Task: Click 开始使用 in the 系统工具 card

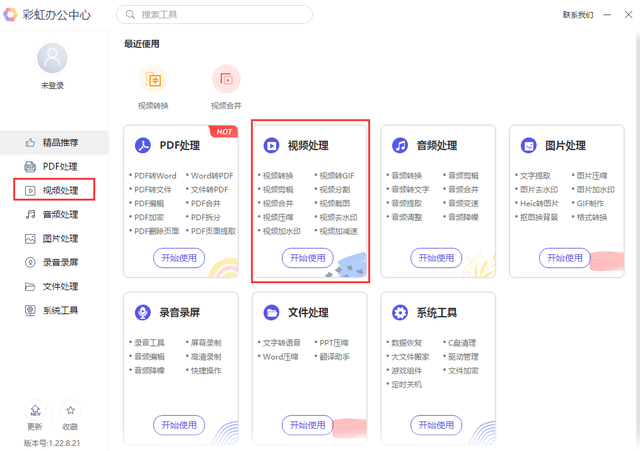Action: click(436, 425)
